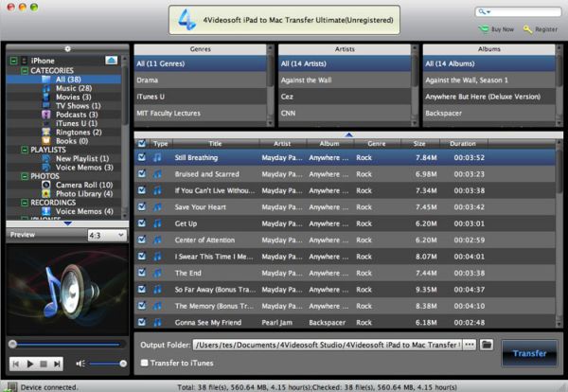Select Voice Memos (3) playlist
The image size is (568, 392).
(x=84, y=168)
